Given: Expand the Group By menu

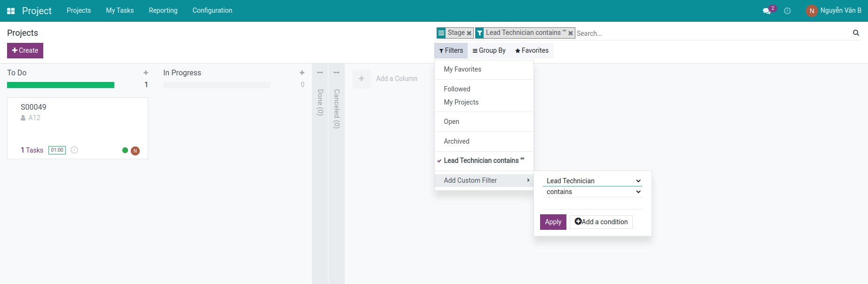Looking at the screenshot, I should (x=489, y=50).
